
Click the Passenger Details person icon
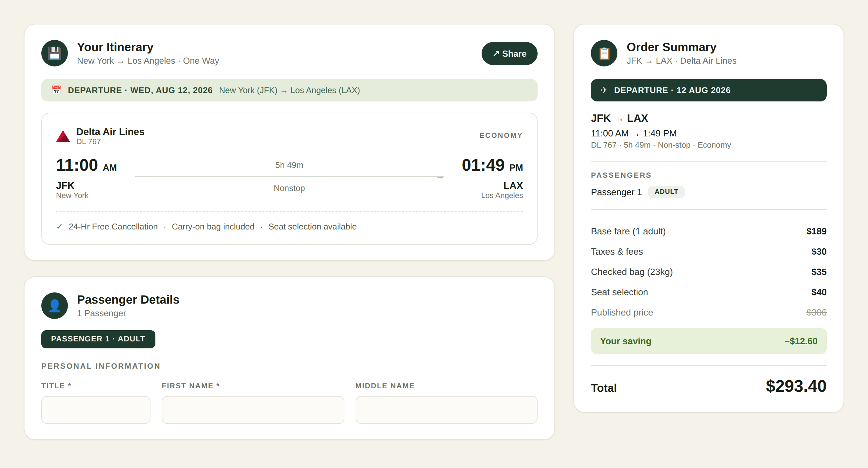(x=55, y=306)
